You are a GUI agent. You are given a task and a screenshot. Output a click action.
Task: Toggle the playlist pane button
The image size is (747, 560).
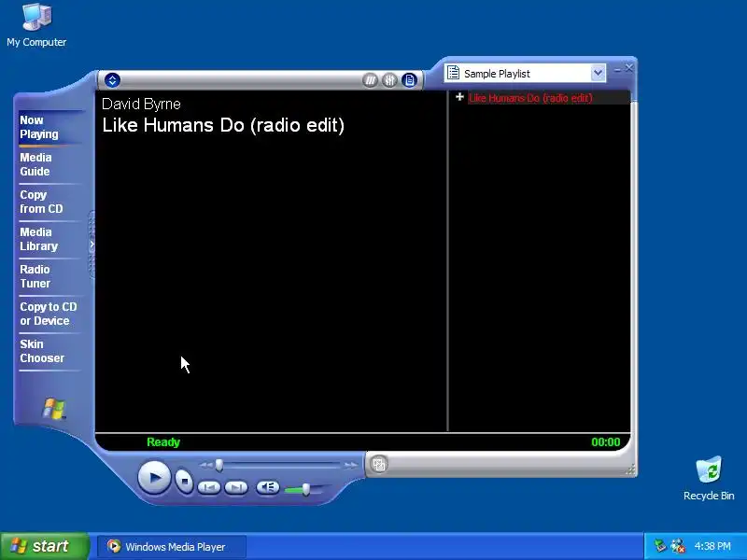pyautogui.click(x=409, y=80)
